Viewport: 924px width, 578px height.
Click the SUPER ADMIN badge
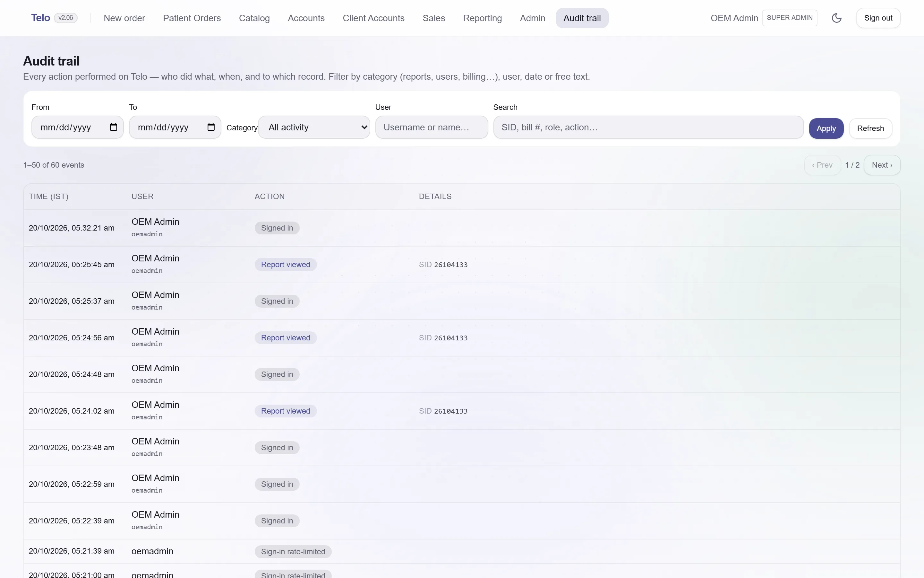coord(790,18)
